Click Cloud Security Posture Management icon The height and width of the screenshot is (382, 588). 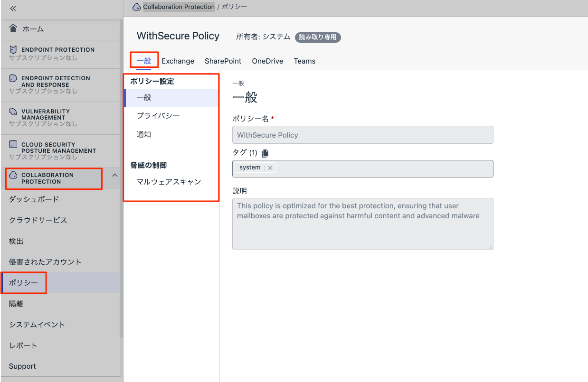13,145
